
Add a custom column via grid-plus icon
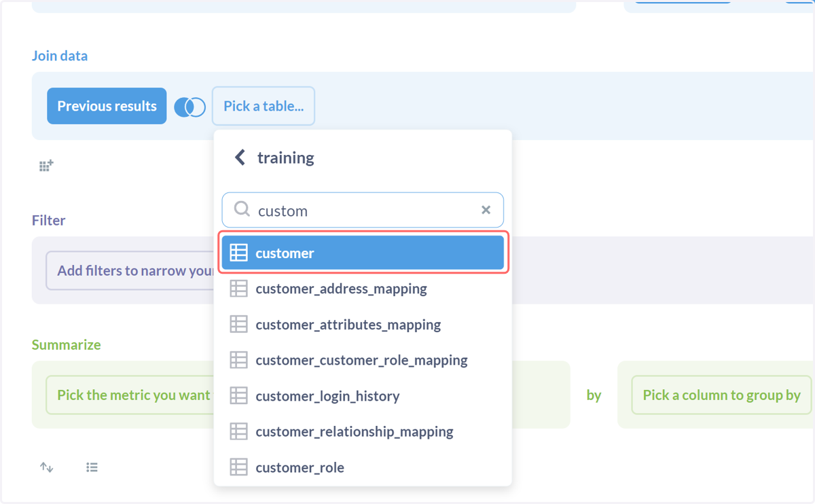click(x=46, y=165)
